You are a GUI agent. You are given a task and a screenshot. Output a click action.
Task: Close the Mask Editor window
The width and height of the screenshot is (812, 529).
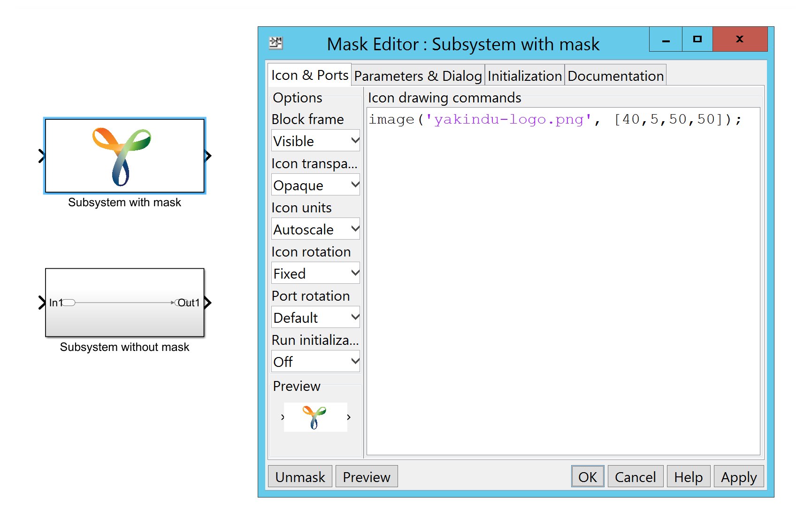click(x=740, y=39)
